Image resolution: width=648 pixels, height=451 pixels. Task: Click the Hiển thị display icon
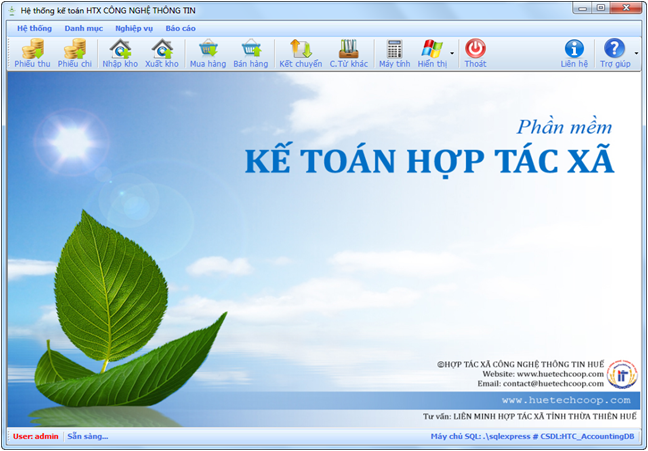pyautogui.click(x=432, y=53)
